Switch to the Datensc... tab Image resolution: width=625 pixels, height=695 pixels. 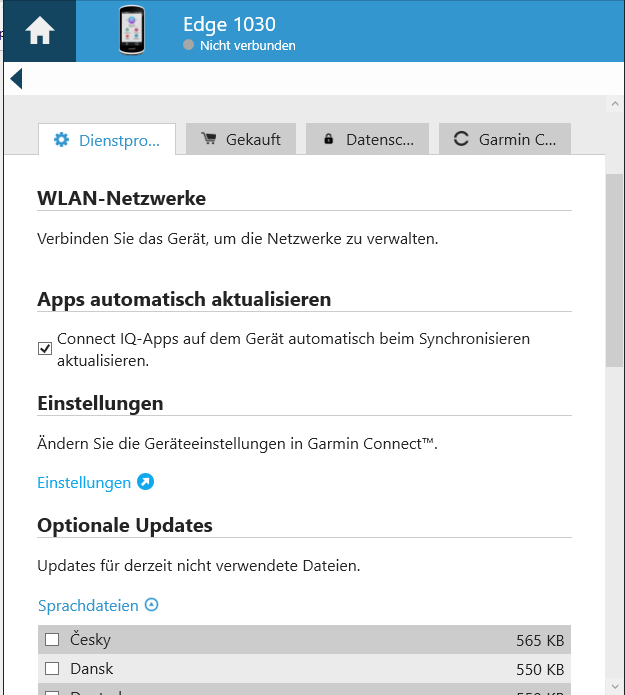367,140
